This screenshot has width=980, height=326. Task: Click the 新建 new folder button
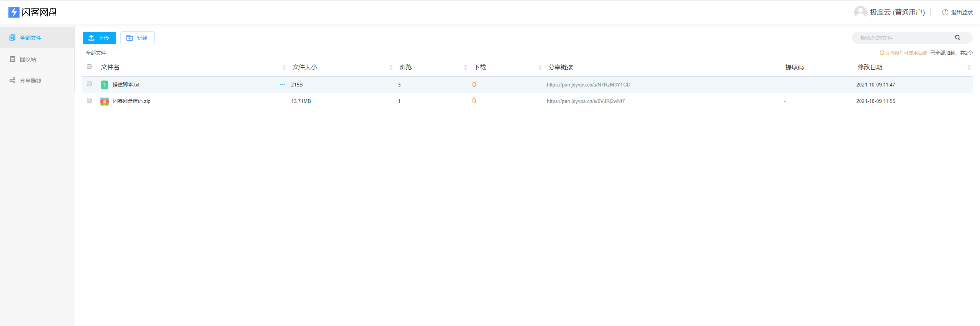(x=137, y=38)
